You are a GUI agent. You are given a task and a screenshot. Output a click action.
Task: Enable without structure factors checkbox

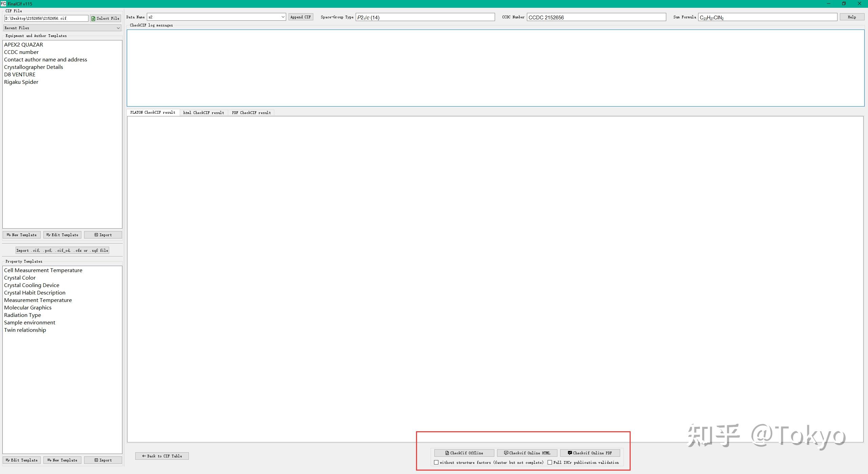pyautogui.click(x=436, y=462)
